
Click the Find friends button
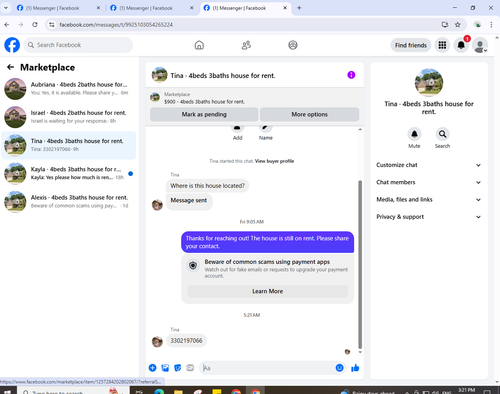[411, 45]
